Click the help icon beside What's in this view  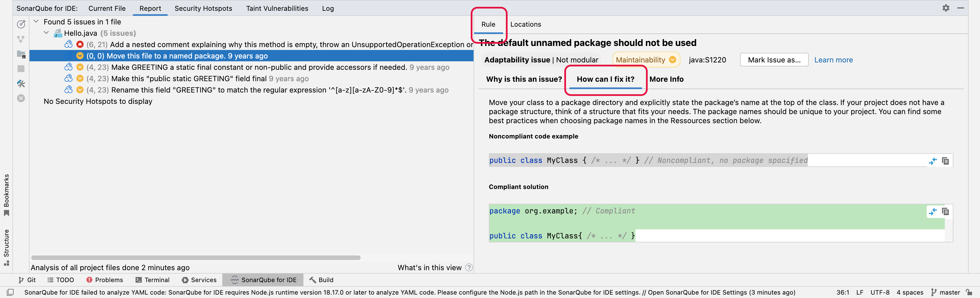(x=469, y=268)
